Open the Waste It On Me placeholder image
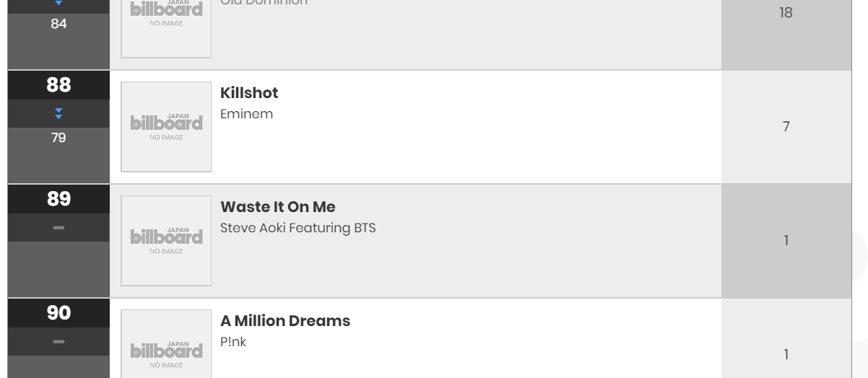The height and width of the screenshot is (378, 868). tap(166, 241)
